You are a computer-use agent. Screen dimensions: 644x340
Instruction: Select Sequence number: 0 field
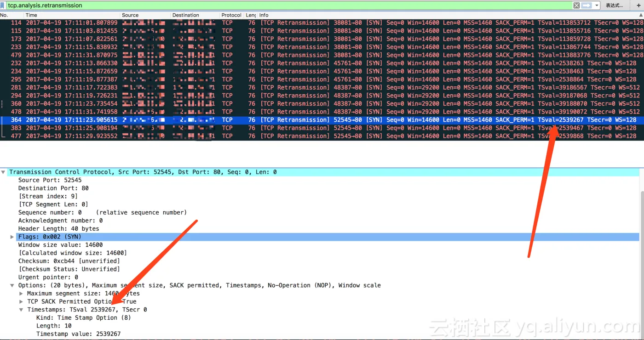(x=103, y=213)
